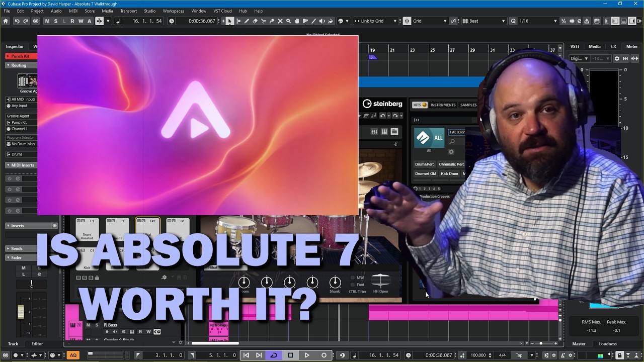Open the Transport menu
This screenshot has width=644, height=362.
click(128, 11)
